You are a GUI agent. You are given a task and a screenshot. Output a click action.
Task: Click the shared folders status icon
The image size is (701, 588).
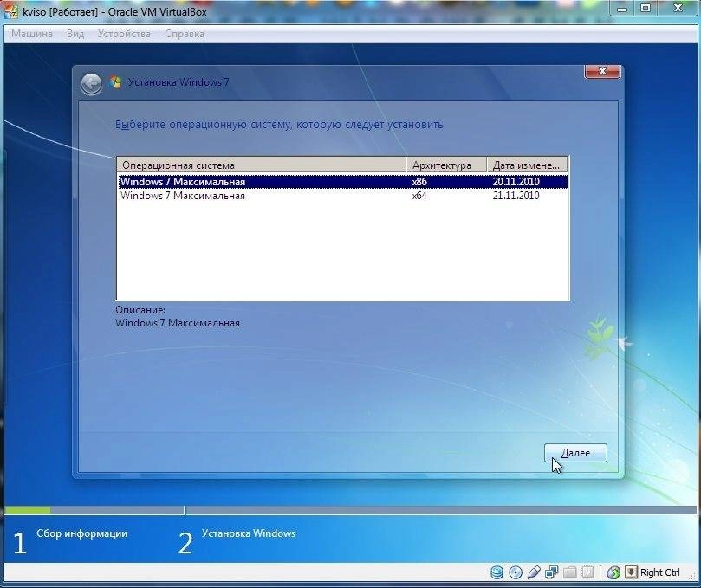(569, 572)
